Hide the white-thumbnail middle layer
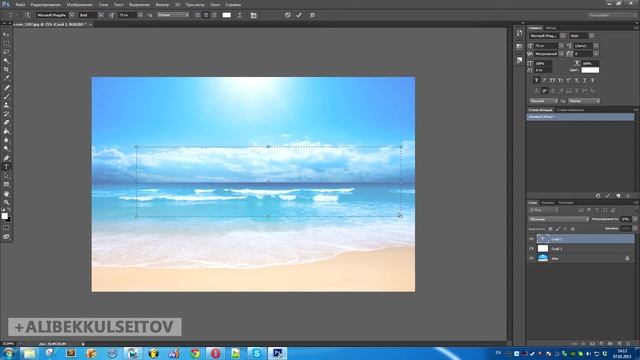This screenshot has height=360, width=640. 531,249
